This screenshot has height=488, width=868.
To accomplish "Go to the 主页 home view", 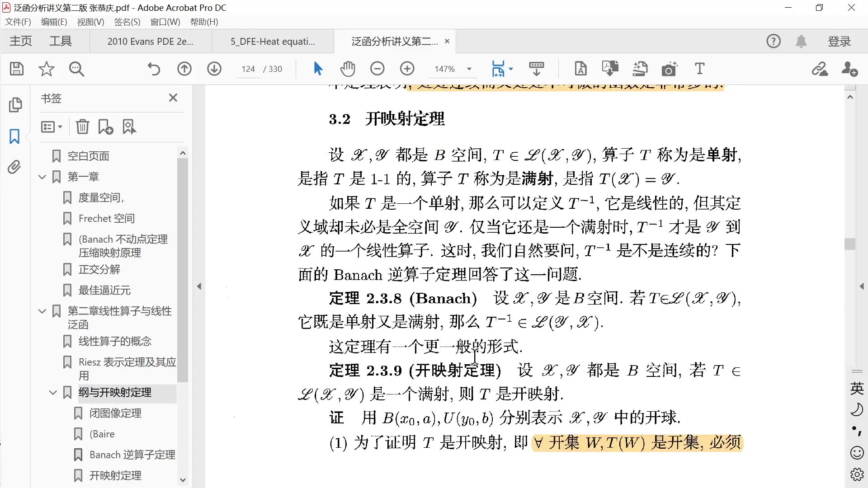I will (x=21, y=41).
